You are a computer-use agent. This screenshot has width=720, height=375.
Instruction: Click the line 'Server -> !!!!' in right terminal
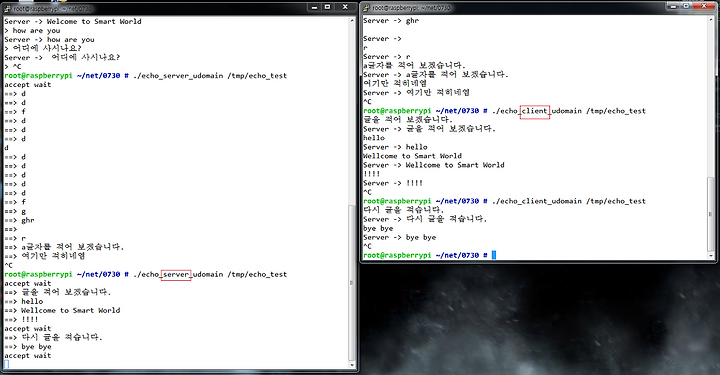393,183
